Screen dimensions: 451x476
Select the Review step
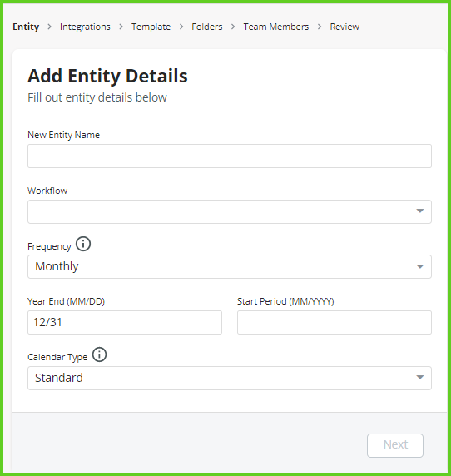(x=344, y=27)
